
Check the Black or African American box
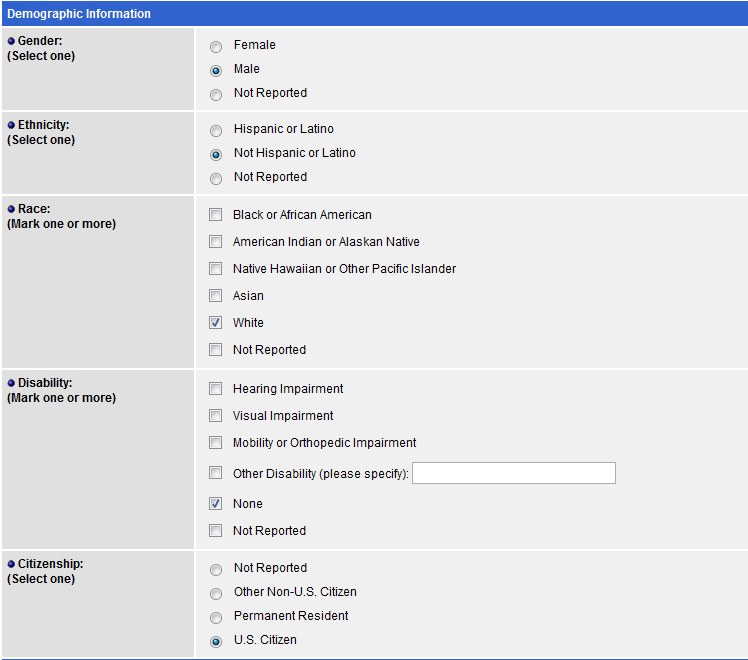(215, 215)
